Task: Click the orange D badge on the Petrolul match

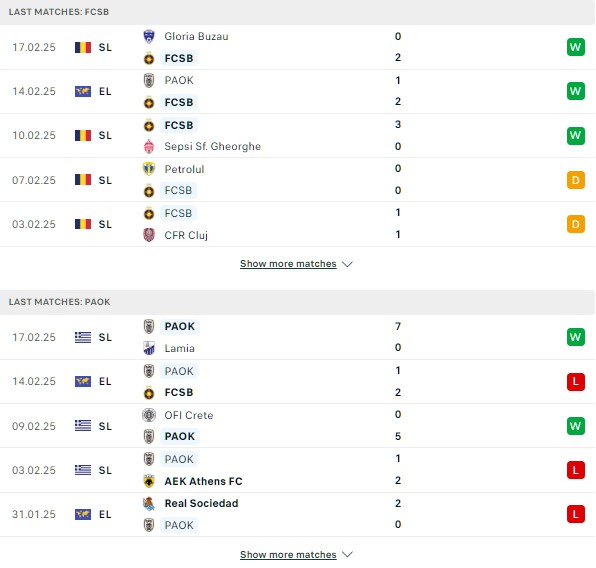Action: [x=575, y=180]
